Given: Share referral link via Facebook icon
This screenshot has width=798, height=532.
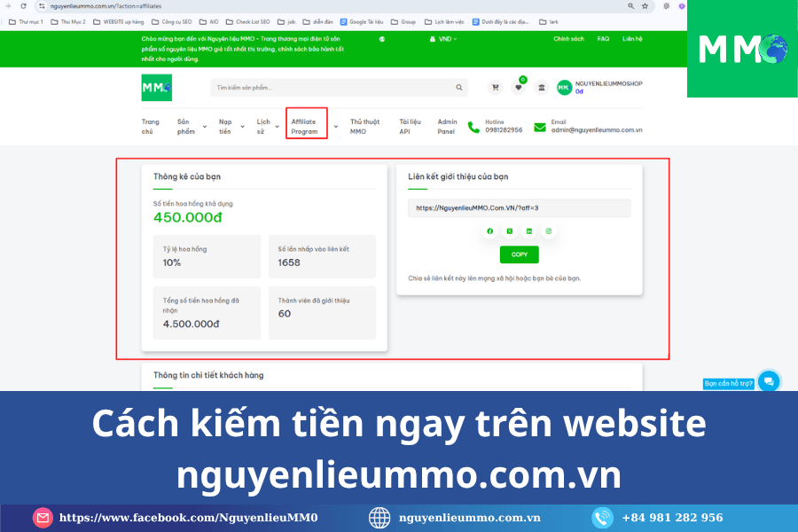Looking at the screenshot, I should point(489,231).
